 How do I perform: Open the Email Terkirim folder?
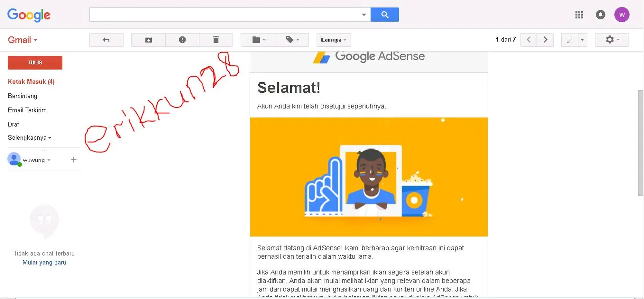click(27, 110)
